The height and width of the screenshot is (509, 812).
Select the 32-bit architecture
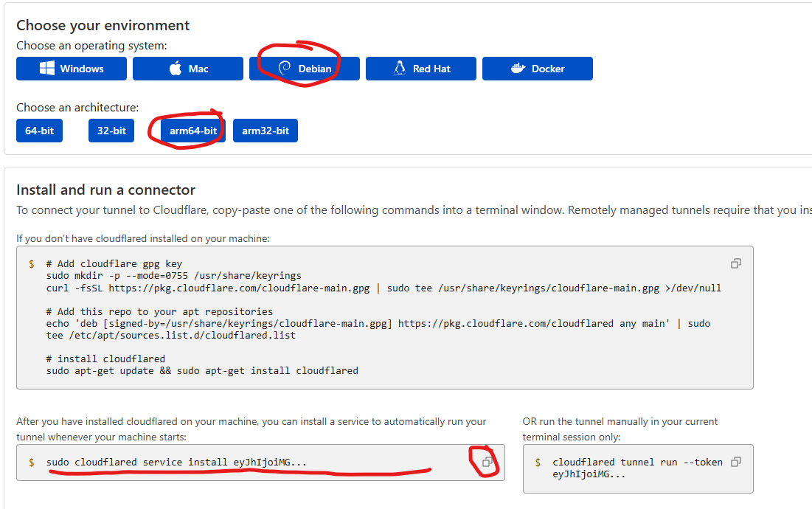pos(111,131)
